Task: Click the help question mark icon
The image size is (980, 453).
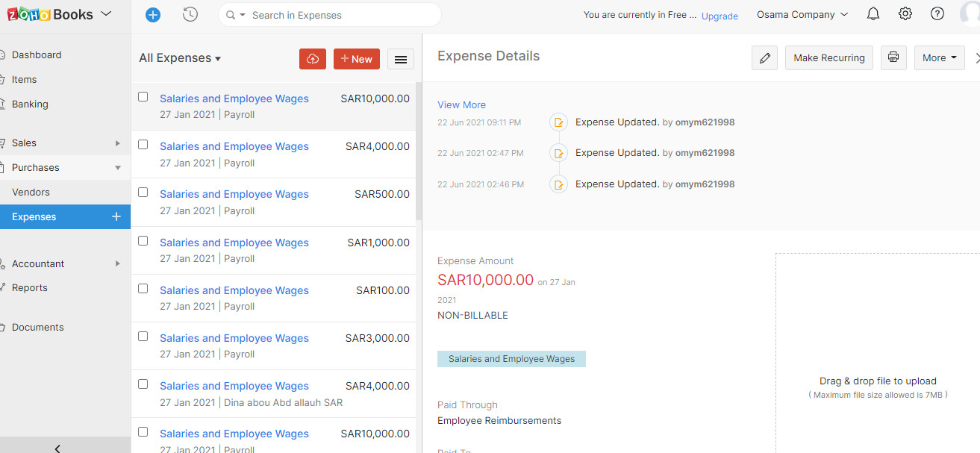Action: tap(937, 14)
